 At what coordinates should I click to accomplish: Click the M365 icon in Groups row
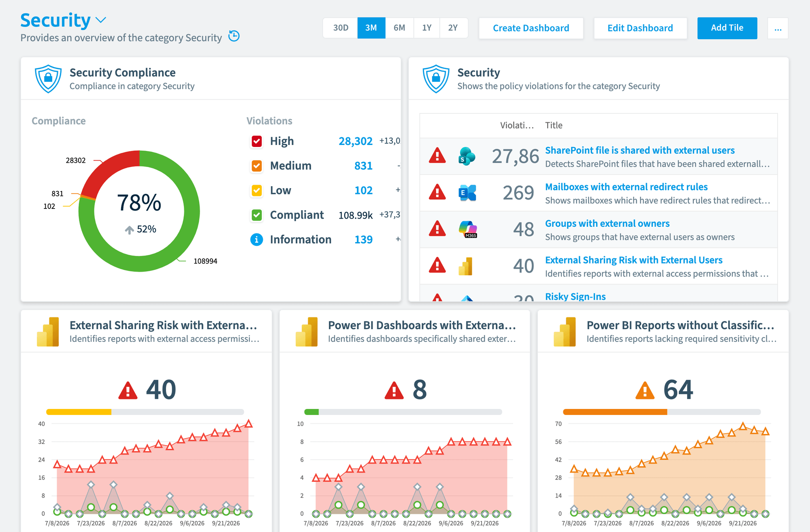click(x=468, y=229)
